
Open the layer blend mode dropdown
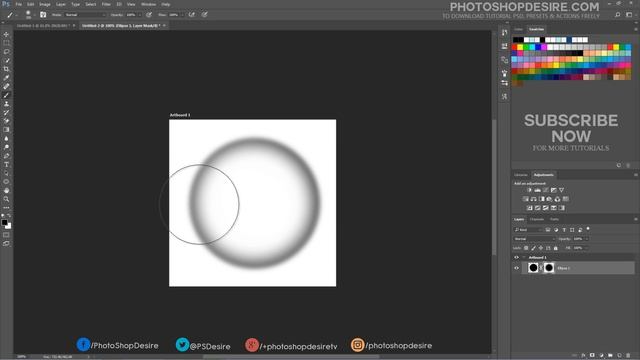(534, 239)
